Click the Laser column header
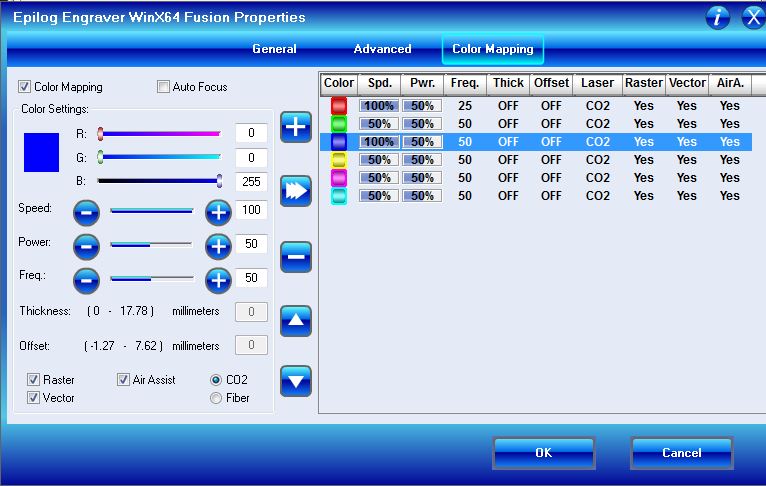The height and width of the screenshot is (486, 766). click(597, 84)
